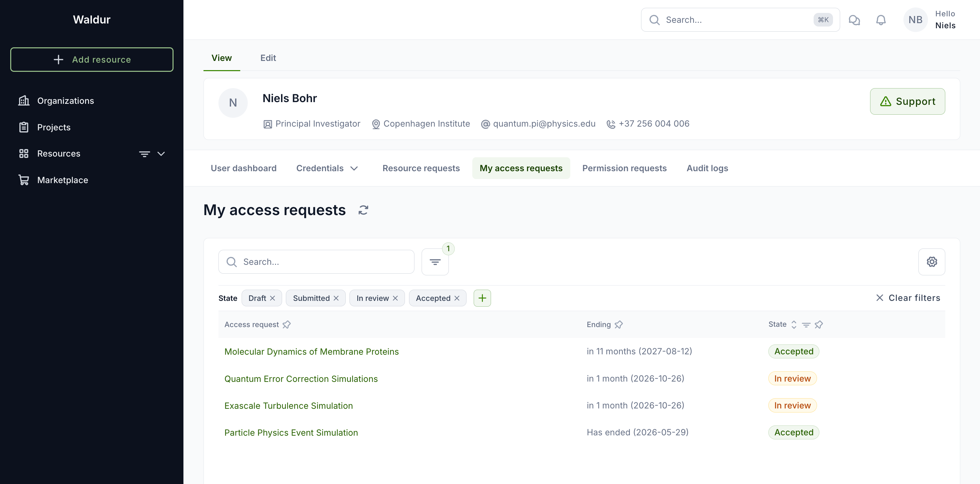Click the 'Has ended (2026-05-29)' cell
Viewport: 980px width, 484px height.
[638, 432]
